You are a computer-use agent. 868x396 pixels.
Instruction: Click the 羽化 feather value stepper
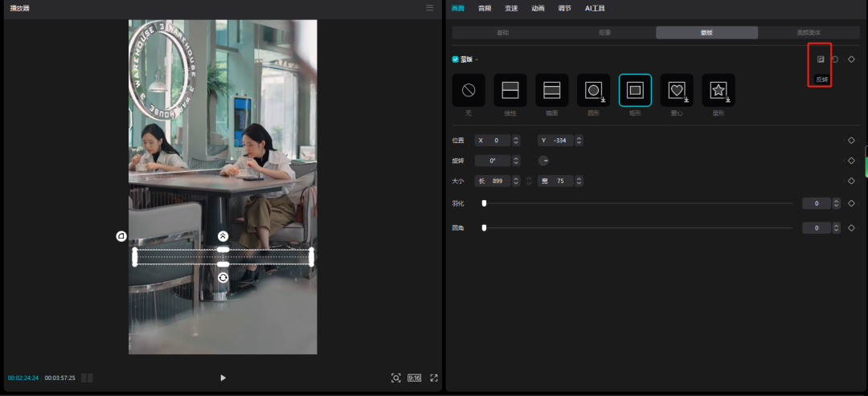pyautogui.click(x=837, y=203)
